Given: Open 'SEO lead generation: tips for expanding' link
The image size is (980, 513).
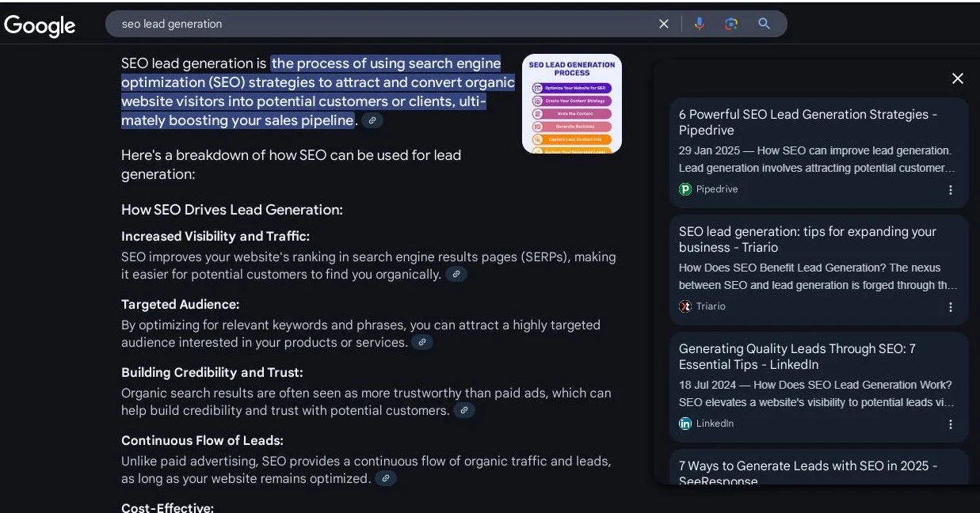Looking at the screenshot, I should click(x=807, y=239).
